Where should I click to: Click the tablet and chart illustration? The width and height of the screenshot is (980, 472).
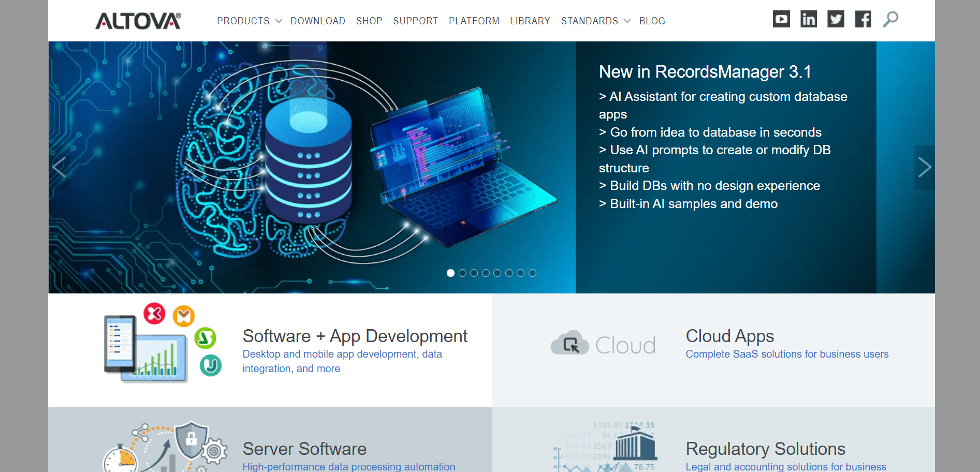coord(145,349)
